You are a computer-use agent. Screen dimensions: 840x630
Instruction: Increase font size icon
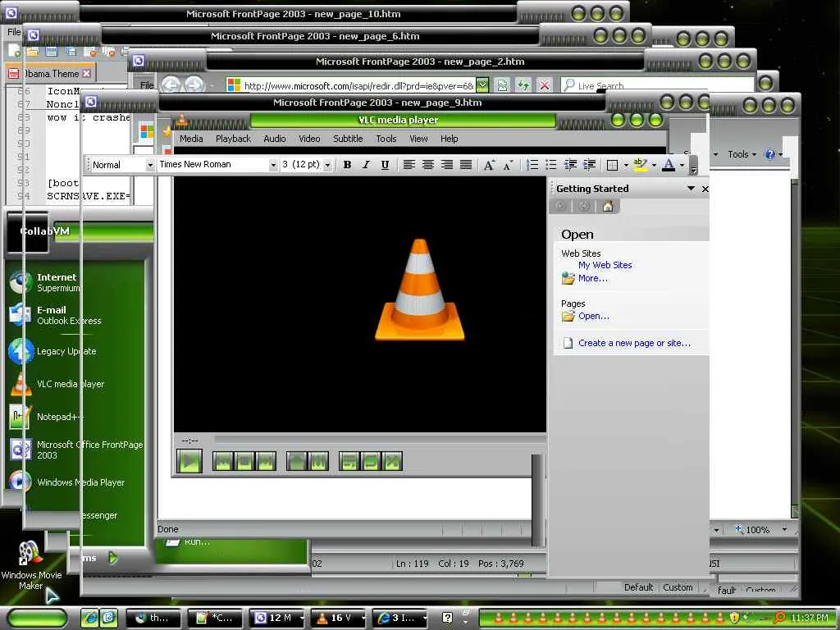489,164
